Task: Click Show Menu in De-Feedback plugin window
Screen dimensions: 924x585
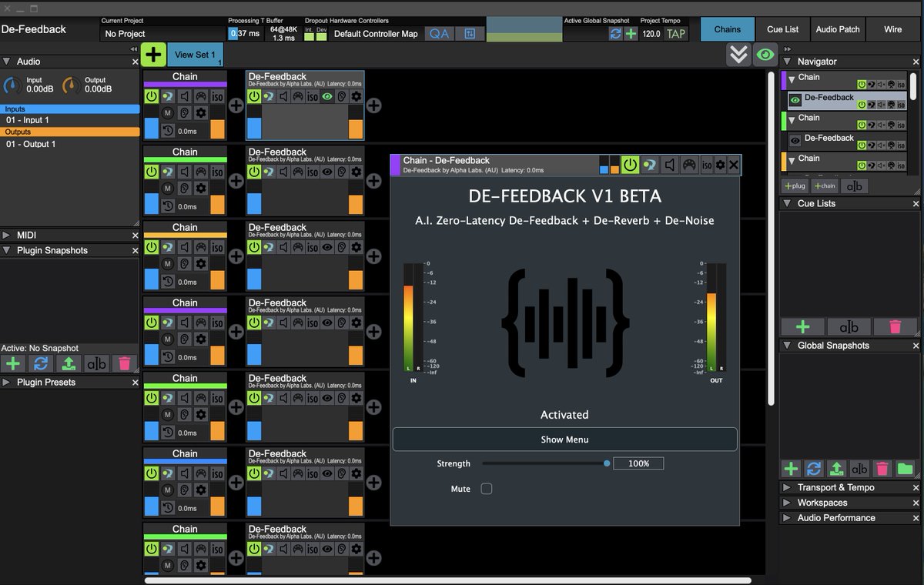Action: [x=564, y=440]
